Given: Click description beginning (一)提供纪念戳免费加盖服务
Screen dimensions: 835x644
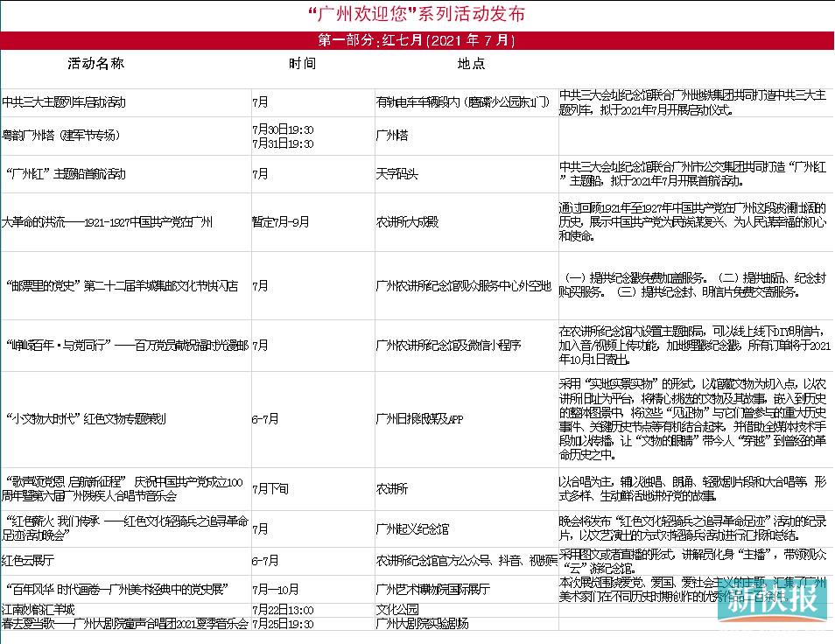Looking at the screenshot, I should point(693,284).
